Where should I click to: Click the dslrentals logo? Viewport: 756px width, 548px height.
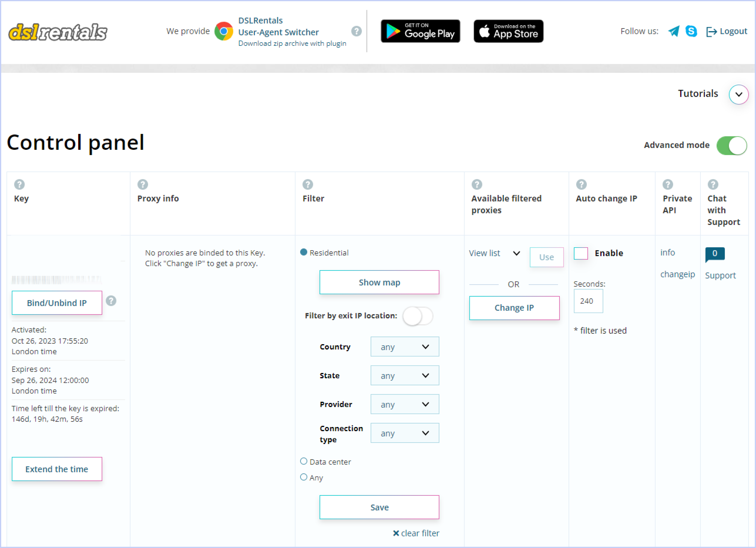pos(58,32)
